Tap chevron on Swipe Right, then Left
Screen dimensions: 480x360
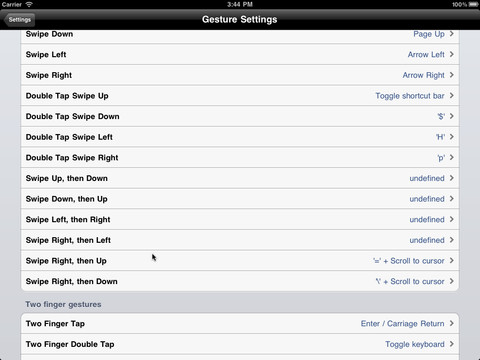pyautogui.click(x=451, y=240)
